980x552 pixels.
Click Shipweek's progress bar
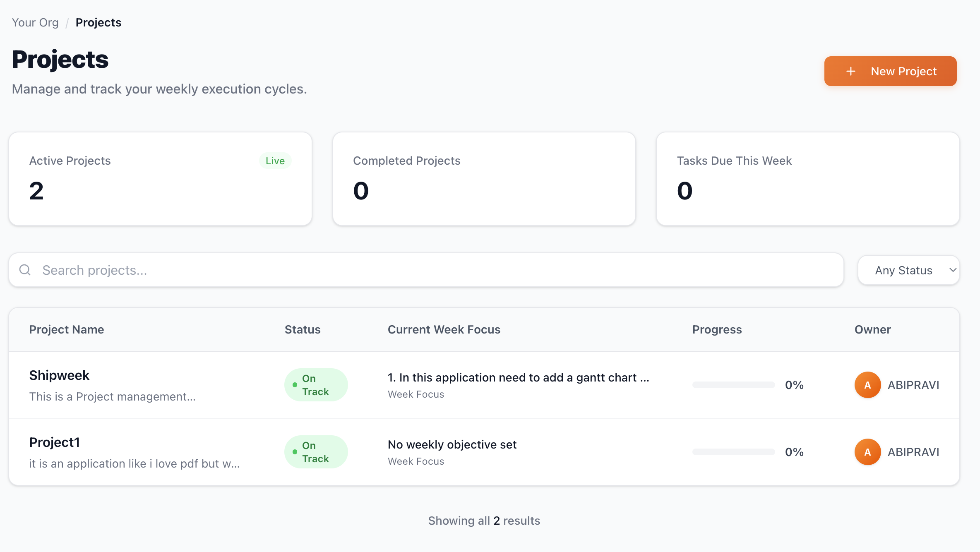733,385
